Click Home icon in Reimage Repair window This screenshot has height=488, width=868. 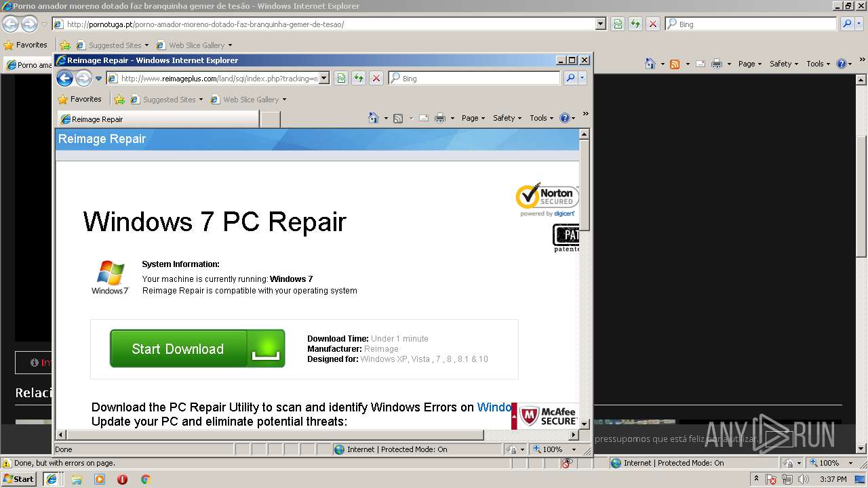click(373, 118)
